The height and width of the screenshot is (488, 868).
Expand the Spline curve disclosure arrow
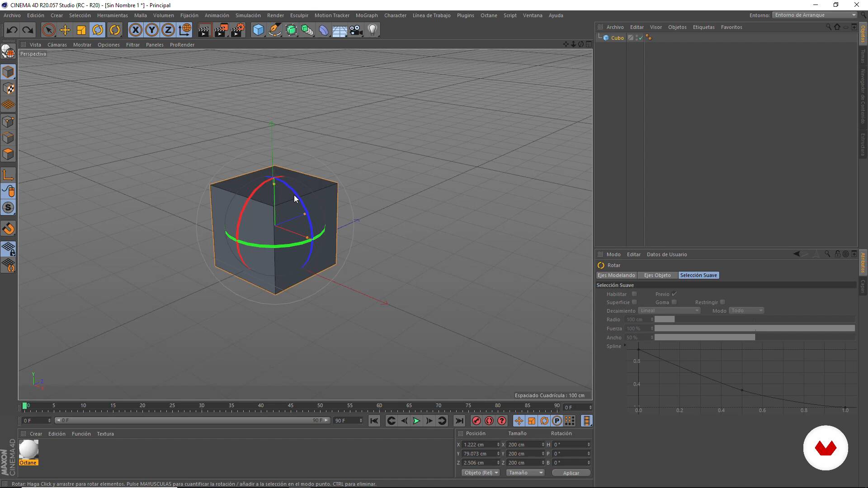click(625, 346)
